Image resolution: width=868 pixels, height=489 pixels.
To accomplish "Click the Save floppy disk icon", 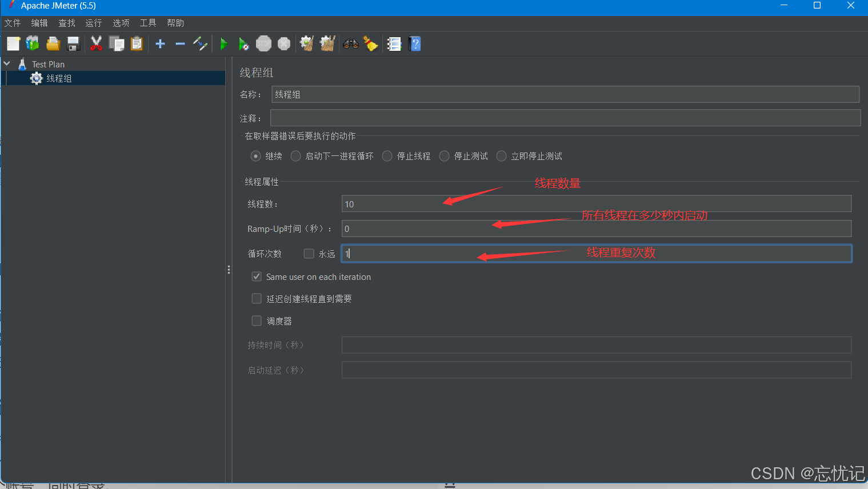I will pyautogui.click(x=73, y=43).
